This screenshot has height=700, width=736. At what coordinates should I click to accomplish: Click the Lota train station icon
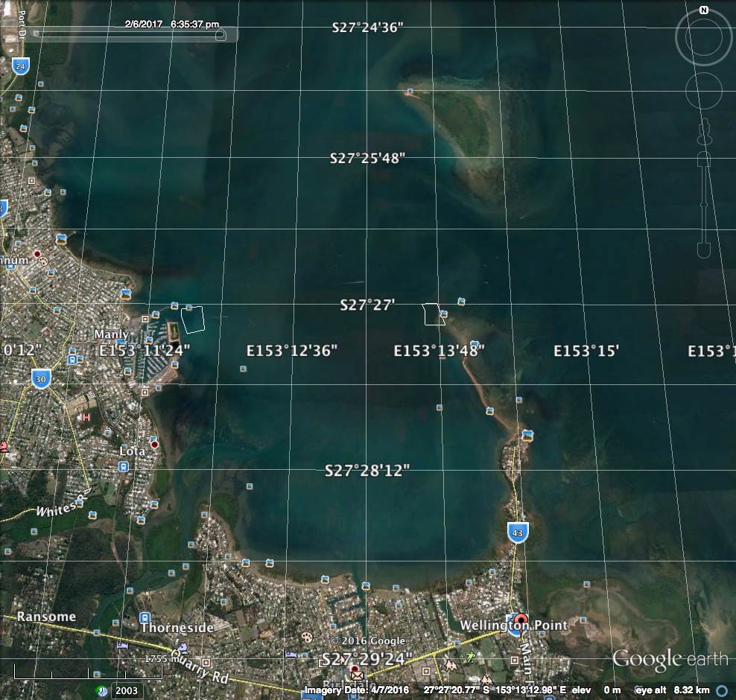tap(123, 467)
